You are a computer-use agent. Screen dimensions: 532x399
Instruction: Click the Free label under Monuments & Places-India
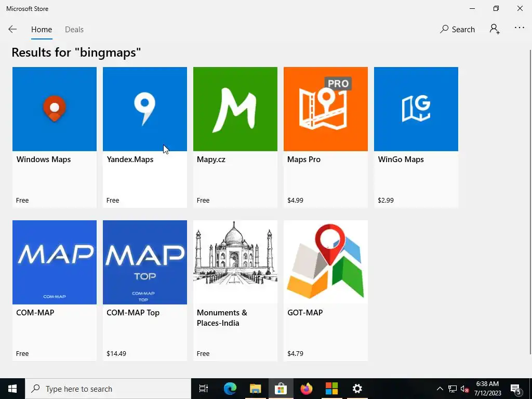pyautogui.click(x=203, y=354)
